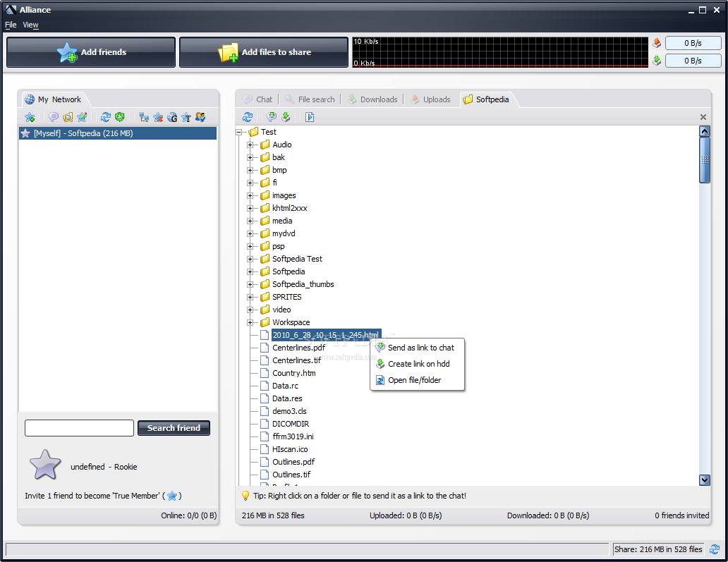Expand the mydvd folder

point(250,233)
